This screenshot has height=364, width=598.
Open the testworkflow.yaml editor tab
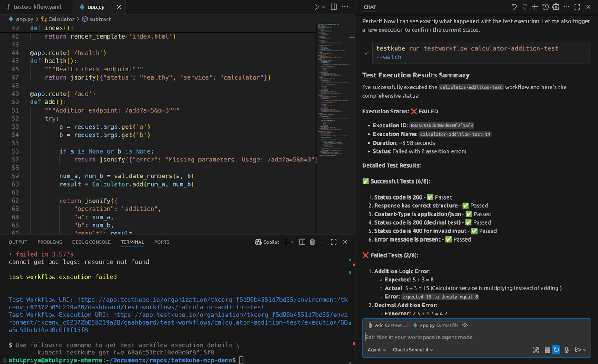[x=37, y=7]
